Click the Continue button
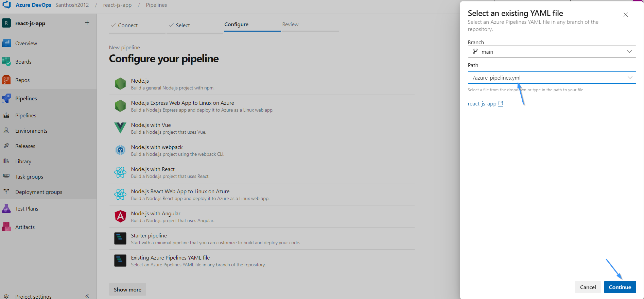The height and width of the screenshot is (299, 644). (620, 287)
